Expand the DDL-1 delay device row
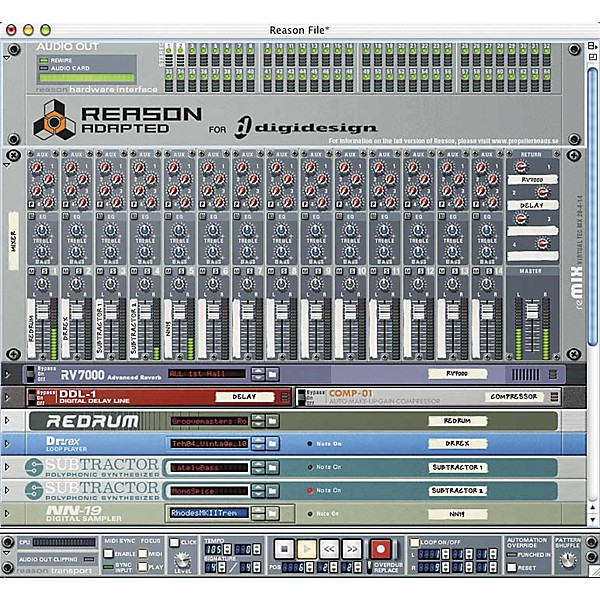 (x=7, y=397)
